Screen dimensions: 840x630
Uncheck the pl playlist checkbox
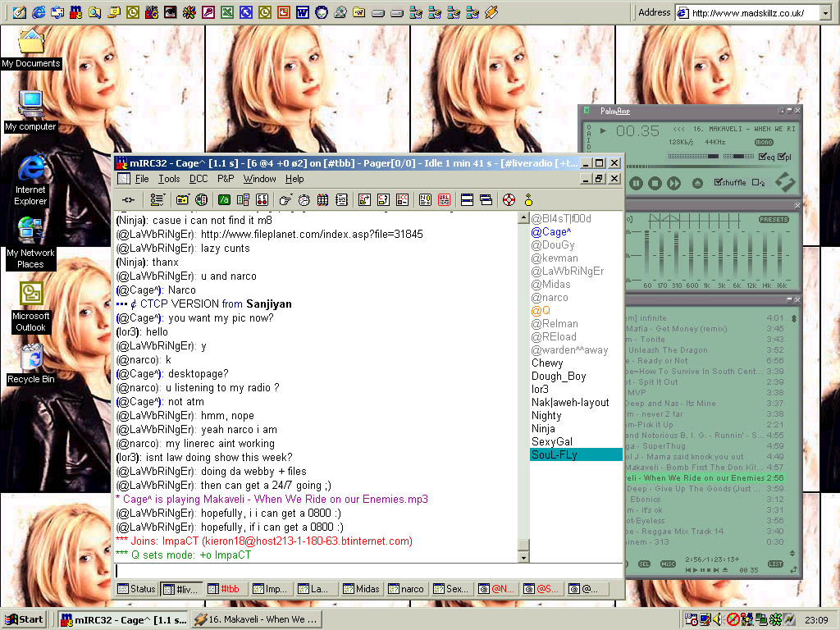pyautogui.click(x=780, y=157)
